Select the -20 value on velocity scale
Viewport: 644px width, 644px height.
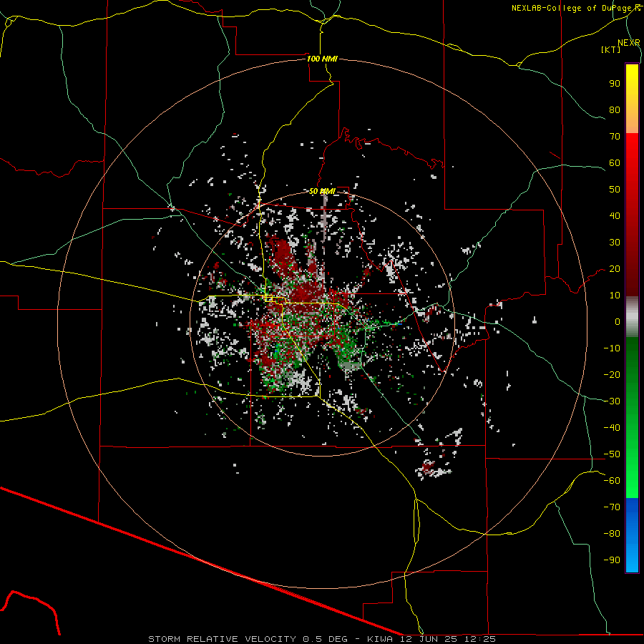point(612,375)
